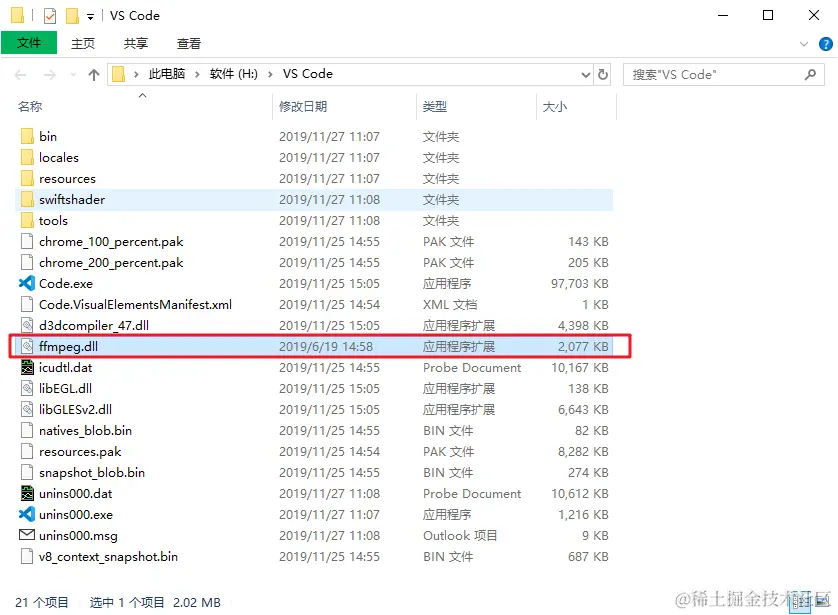Sort by the 修改日期 column header
This screenshot has width=838, height=615.
[303, 106]
